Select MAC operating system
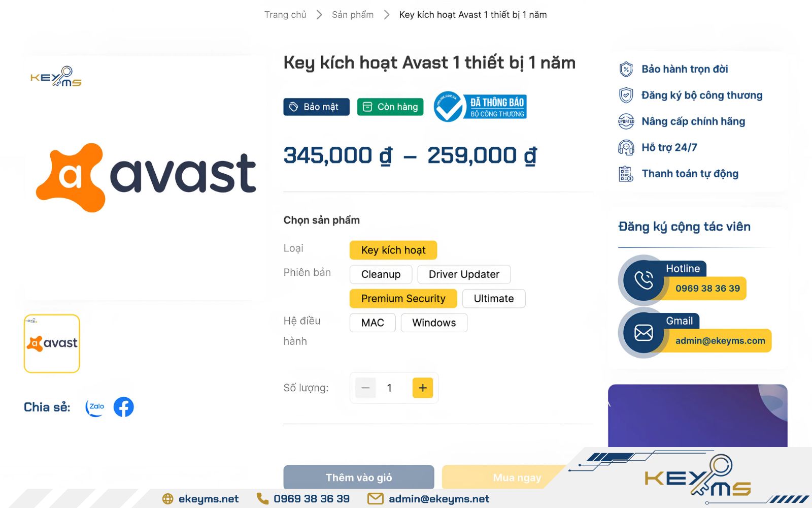This screenshot has width=812, height=508. (x=373, y=323)
